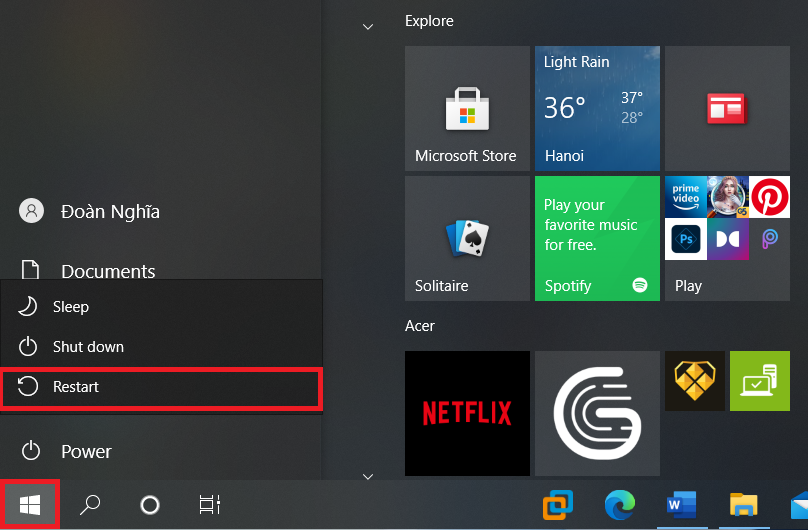The height and width of the screenshot is (530, 808).
Task: Open the green computer checkmark tile
Action: point(760,381)
